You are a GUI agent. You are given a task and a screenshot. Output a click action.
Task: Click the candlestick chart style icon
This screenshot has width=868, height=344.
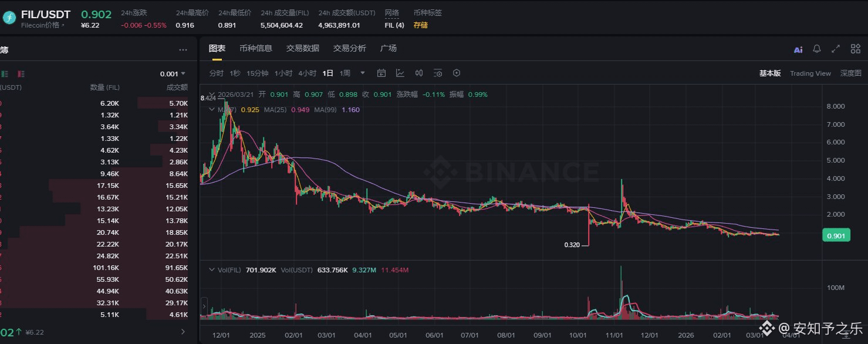(419, 73)
